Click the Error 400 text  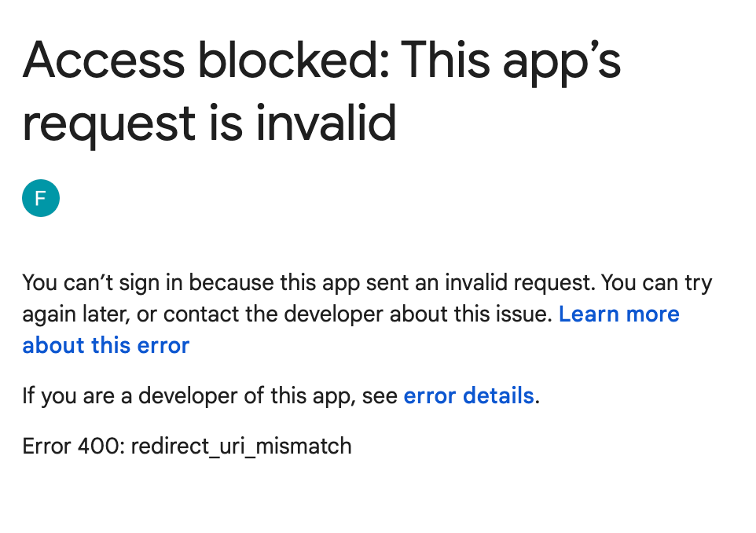tap(72, 447)
